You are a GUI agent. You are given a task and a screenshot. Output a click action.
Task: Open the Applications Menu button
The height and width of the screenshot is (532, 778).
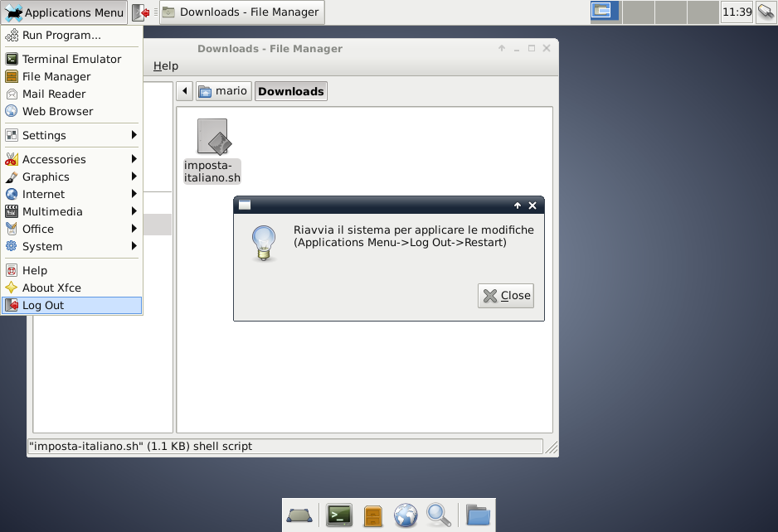click(65, 12)
